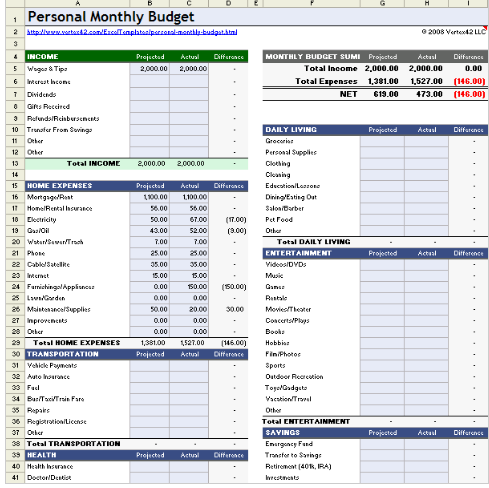The height and width of the screenshot is (488, 489).
Task: Click the Total DAILY LIVING label
Action: (314, 242)
